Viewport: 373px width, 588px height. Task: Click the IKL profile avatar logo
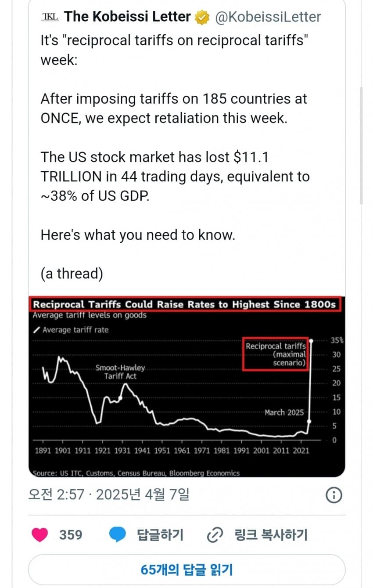[x=49, y=17]
